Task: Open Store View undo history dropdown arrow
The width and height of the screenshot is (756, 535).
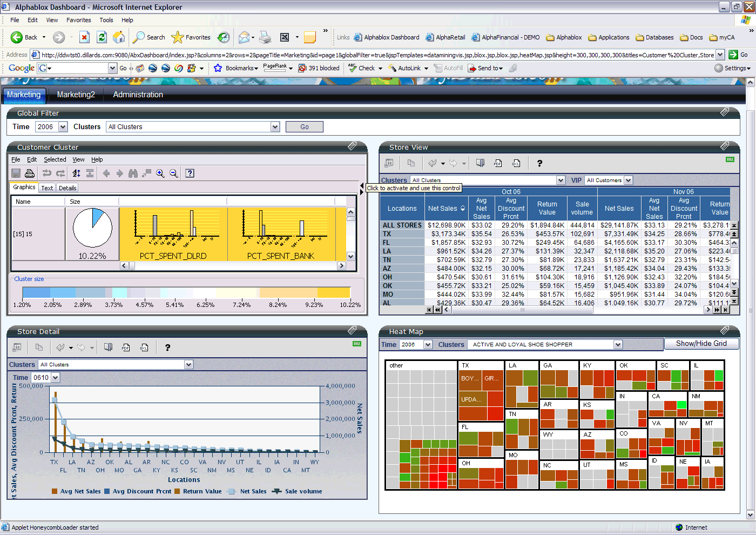Action: pyautogui.click(x=443, y=164)
